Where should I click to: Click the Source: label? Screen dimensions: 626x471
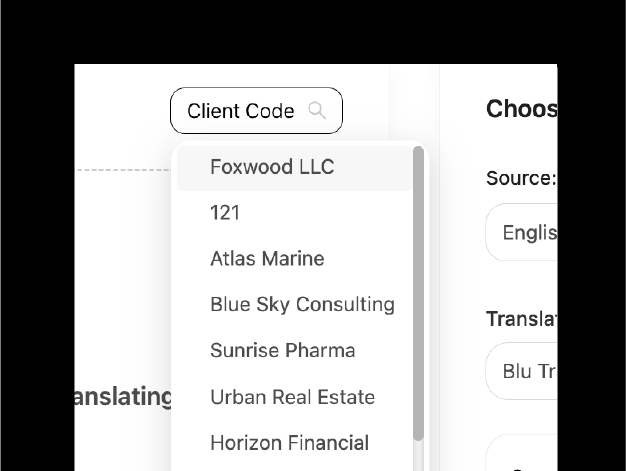(520, 178)
